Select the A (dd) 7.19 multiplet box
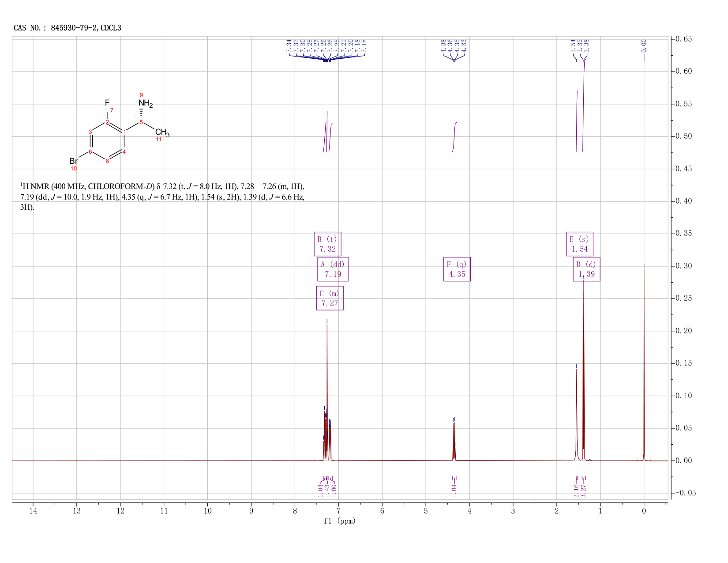Viewport: 728px width, 563px height. (x=333, y=269)
